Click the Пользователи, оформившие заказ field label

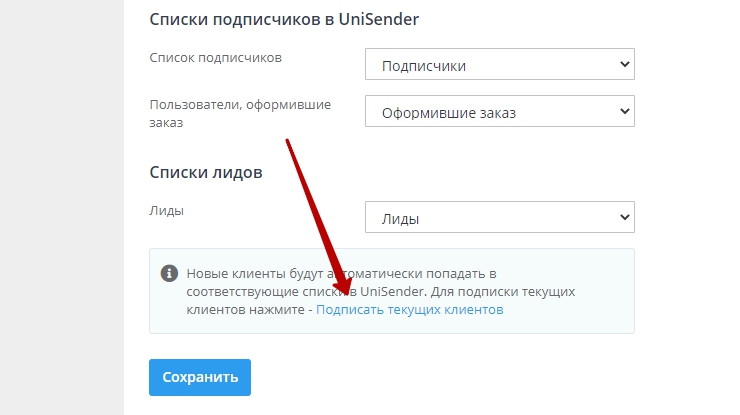(x=240, y=104)
